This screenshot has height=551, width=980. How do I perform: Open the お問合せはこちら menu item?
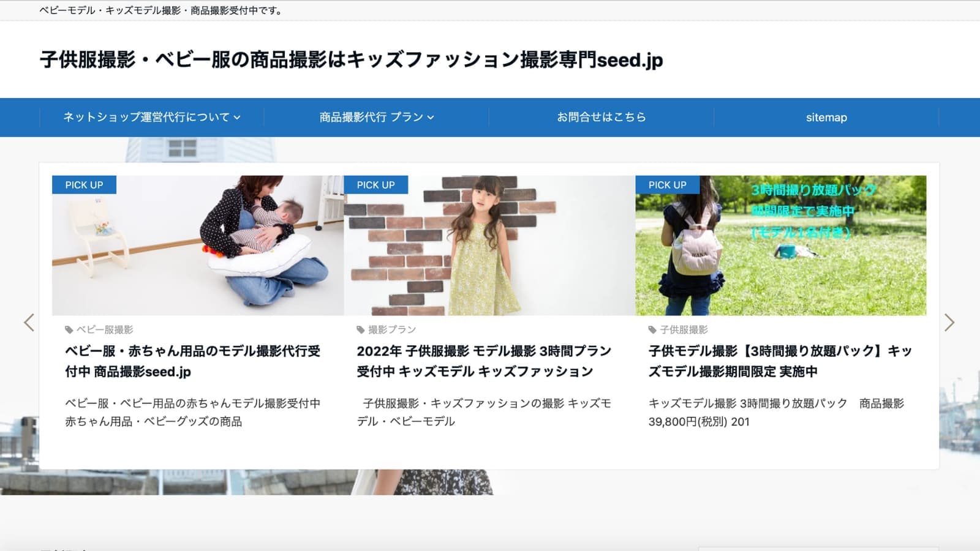(x=601, y=117)
